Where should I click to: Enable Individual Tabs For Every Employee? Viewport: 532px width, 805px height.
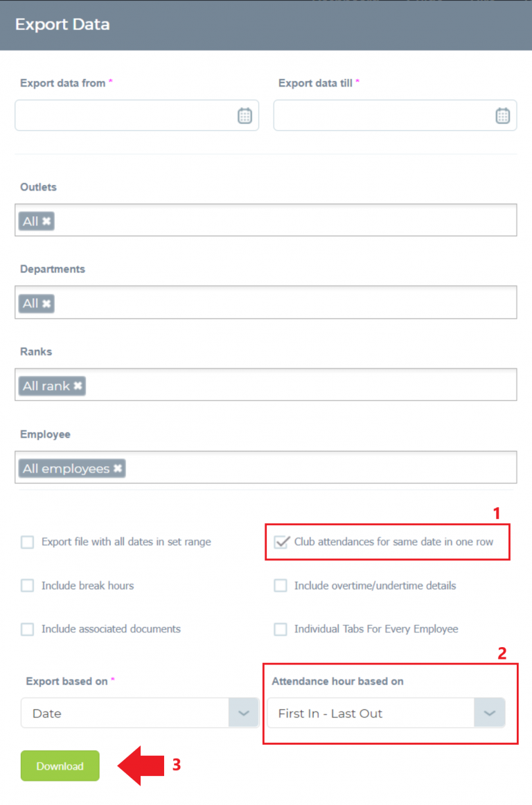click(281, 630)
